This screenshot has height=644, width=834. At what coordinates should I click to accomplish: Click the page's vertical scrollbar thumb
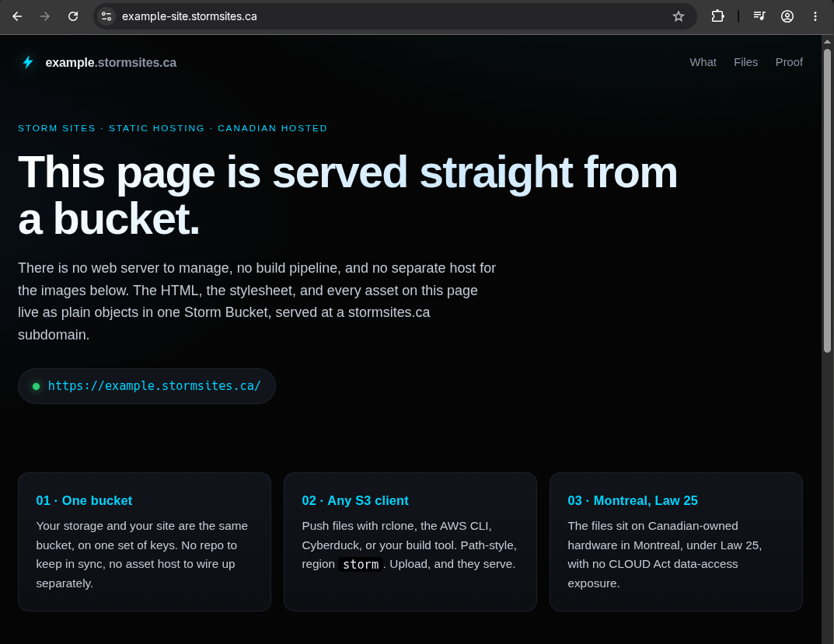827,200
